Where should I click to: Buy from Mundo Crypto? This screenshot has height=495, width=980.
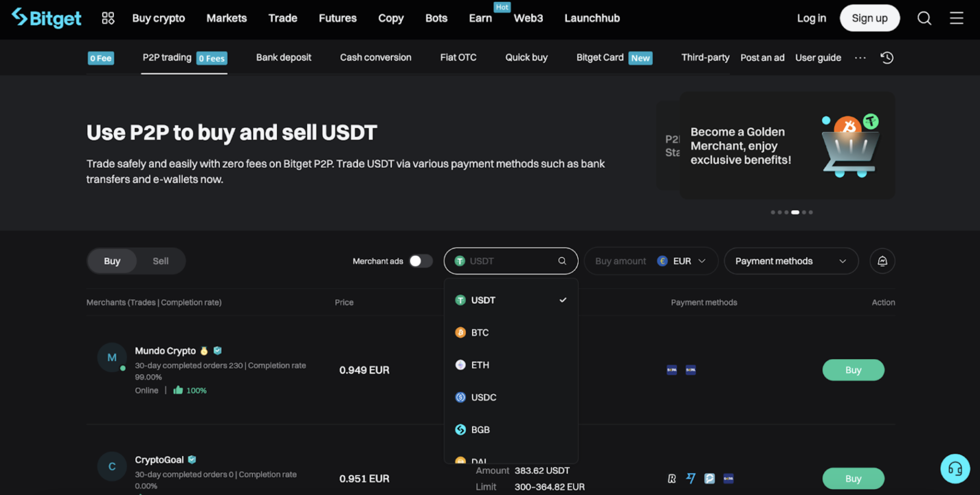tap(853, 370)
